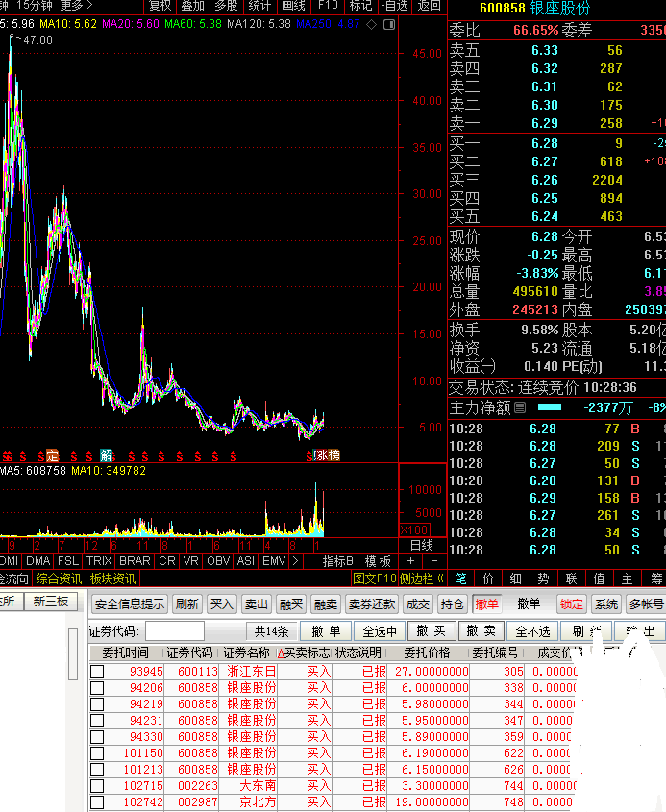Open the 持仓 holdings view

[452, 603]
